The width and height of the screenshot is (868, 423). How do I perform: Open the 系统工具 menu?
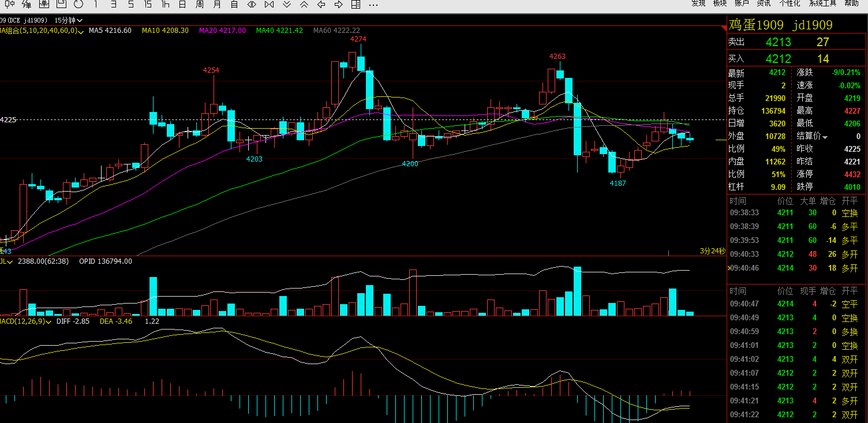[822, 3]
